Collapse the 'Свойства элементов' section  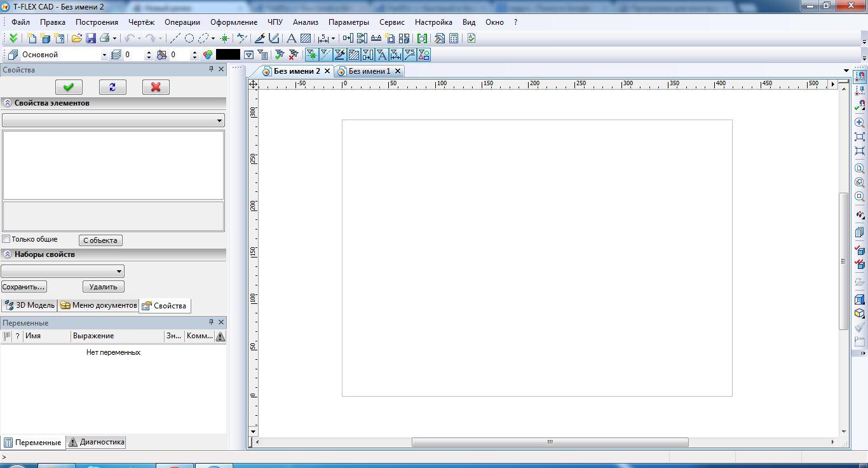[x=8, y=103]
